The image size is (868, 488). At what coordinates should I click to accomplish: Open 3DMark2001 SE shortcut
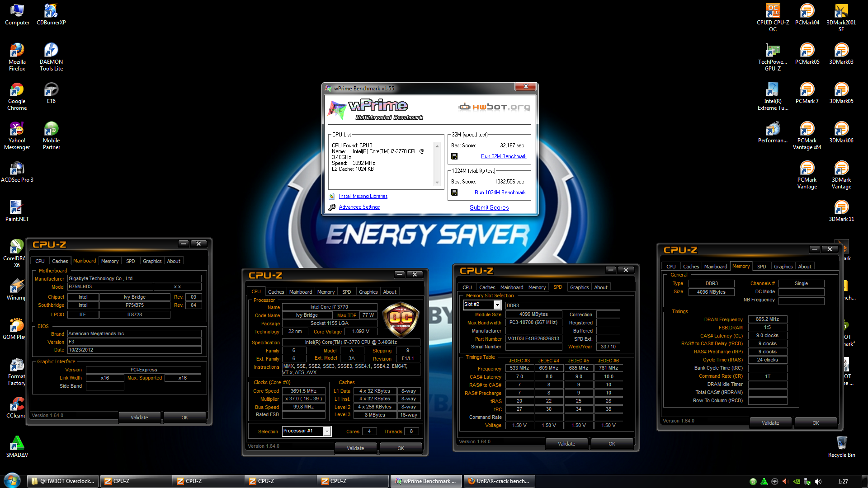click(841, 18)
